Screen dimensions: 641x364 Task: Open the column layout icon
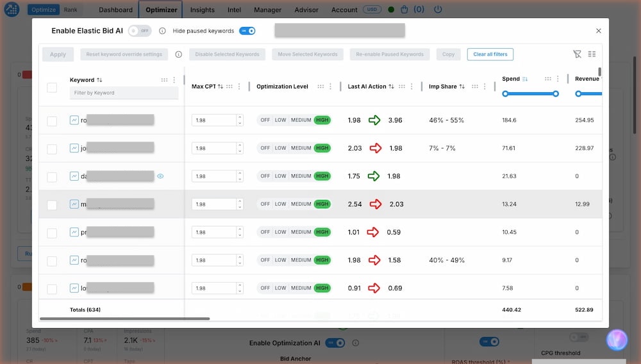(x=592, y=54)
